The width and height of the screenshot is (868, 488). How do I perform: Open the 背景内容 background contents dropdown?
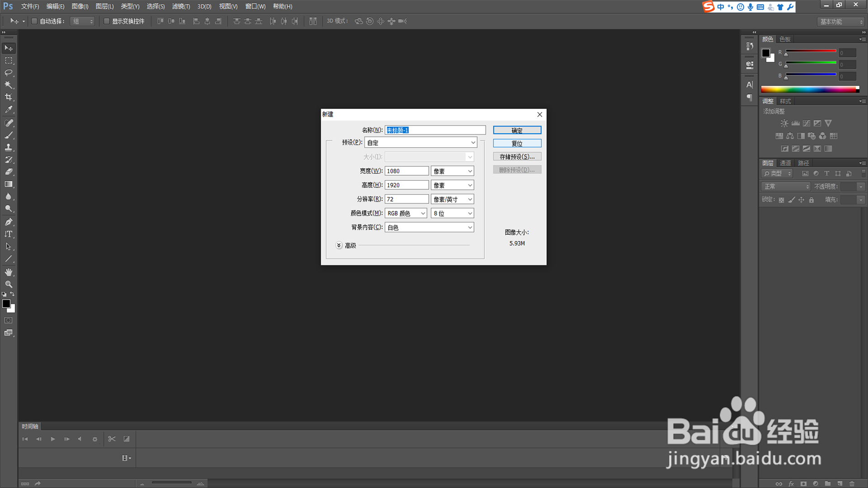[429, 227]
